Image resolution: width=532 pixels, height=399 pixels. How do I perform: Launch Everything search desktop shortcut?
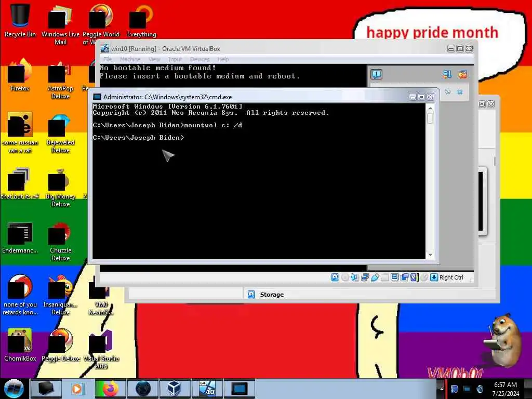[141, 20]
